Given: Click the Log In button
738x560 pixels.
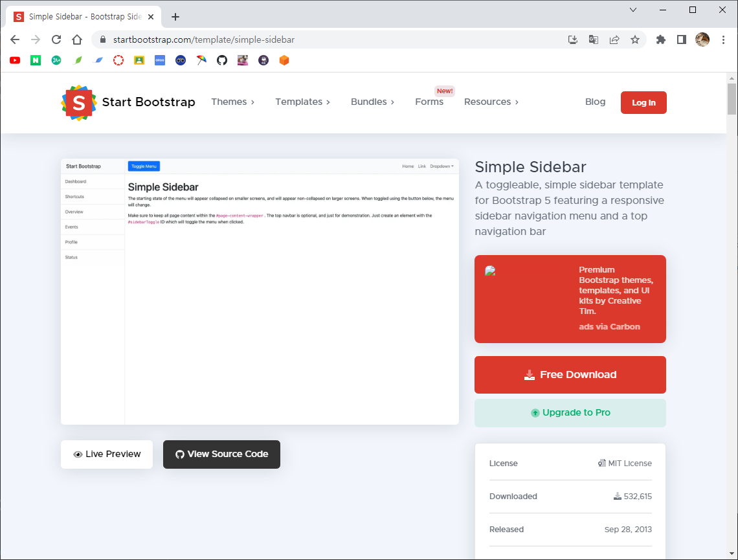Looking at the screenshot, I should point(643,102).
